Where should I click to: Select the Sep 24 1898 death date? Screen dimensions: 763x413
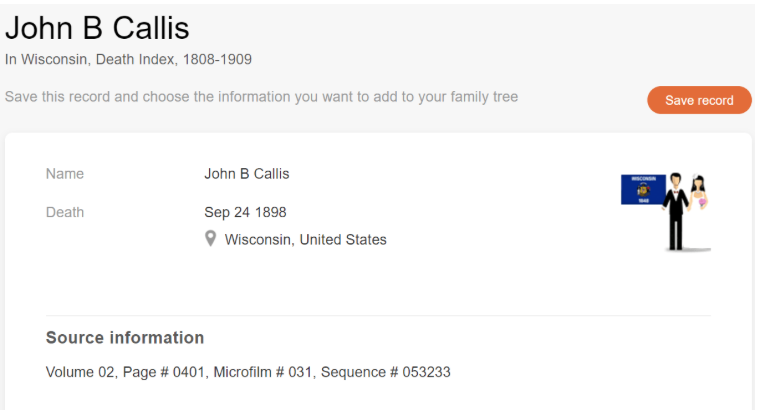(x=245, y=212)
